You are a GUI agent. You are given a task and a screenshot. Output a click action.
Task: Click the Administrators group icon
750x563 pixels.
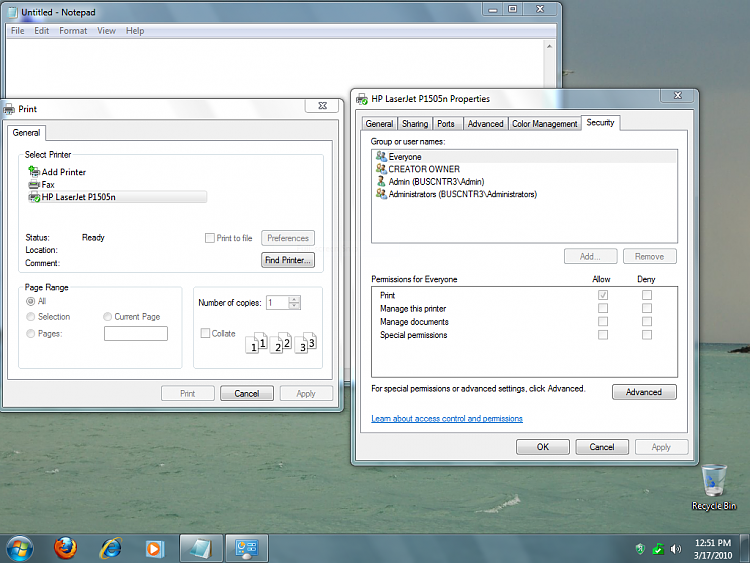tap(381, 194)
